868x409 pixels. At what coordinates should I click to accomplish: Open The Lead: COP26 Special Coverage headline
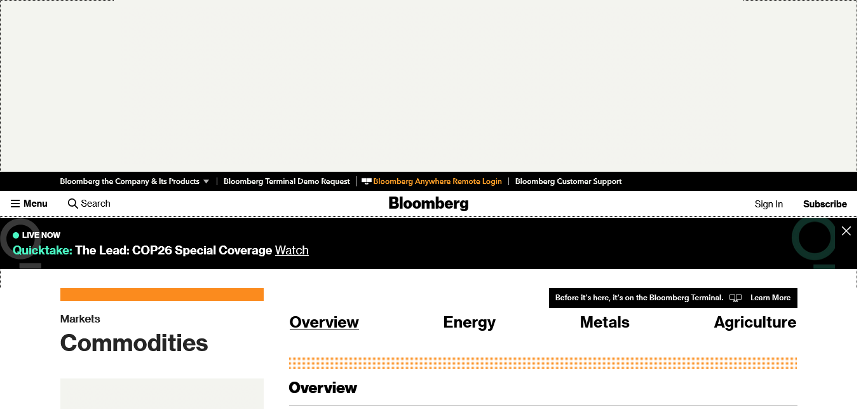[x=173, y=251]
